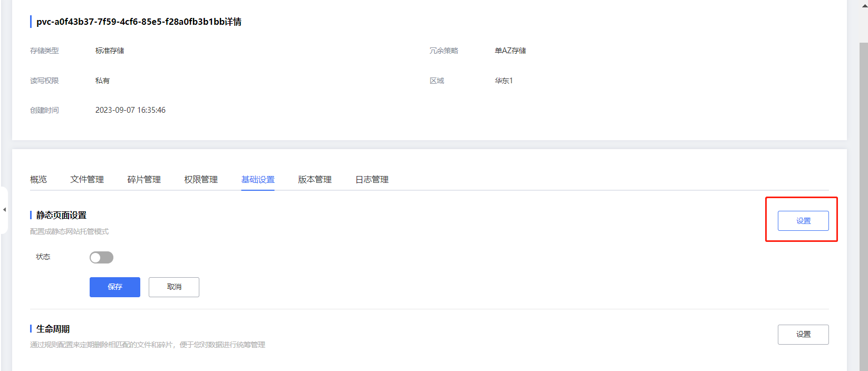
Task: Toggle the 状态 static page switch
Action: 101,257
